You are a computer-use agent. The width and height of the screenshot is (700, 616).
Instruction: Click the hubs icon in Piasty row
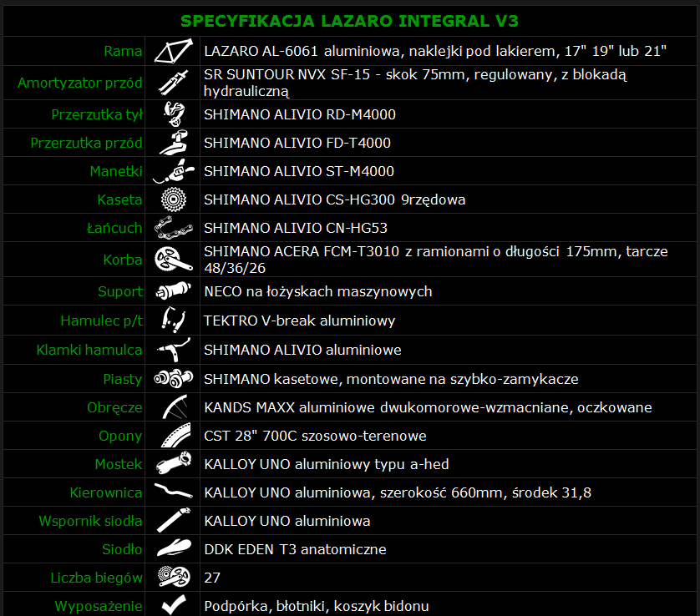click(174, 379)
